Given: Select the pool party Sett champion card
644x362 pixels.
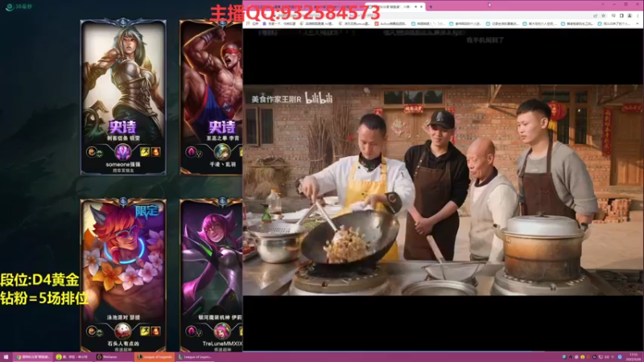Looking at the screenshot, I should [123, 276].
